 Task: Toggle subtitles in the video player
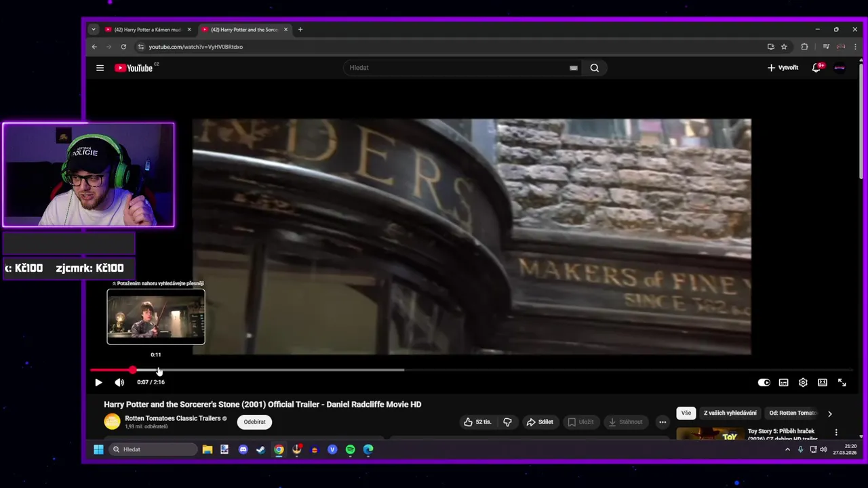[x=784, y=382]
